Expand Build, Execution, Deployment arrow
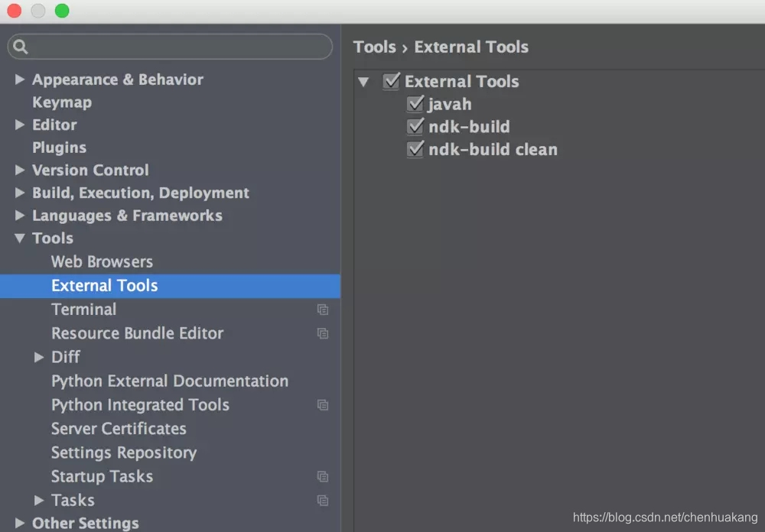The width and height of the screenshot is (765, 532). coord(20,193)
